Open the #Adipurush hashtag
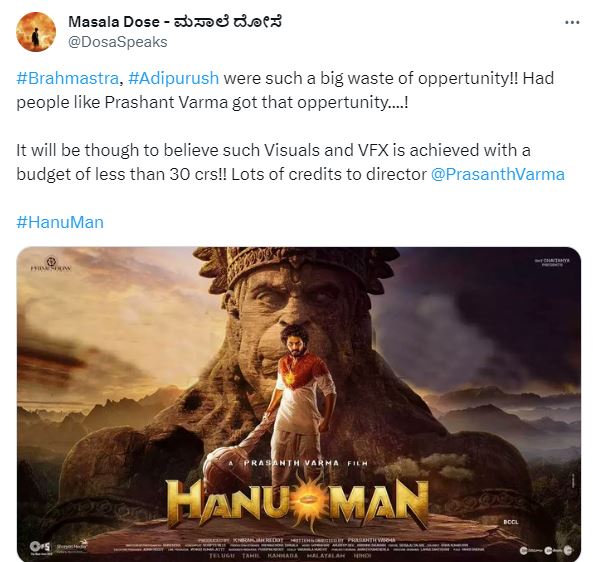The width and height of the screenshot is (593, 562). [174, 78]
